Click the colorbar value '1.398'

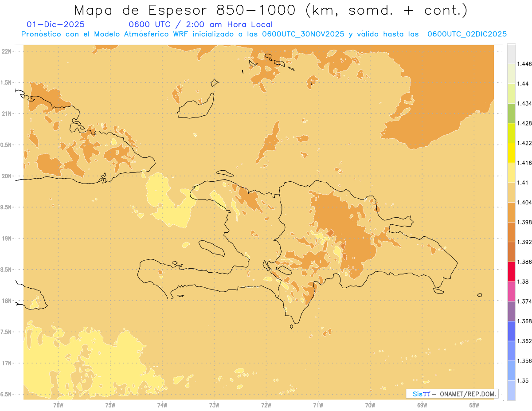(x=524, y=222)
